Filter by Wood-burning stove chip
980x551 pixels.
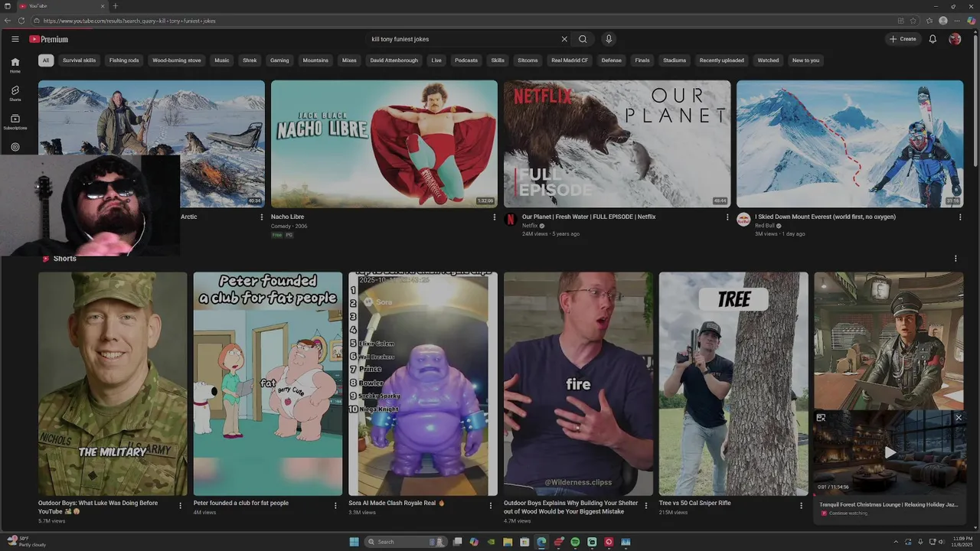coord(177,60)
